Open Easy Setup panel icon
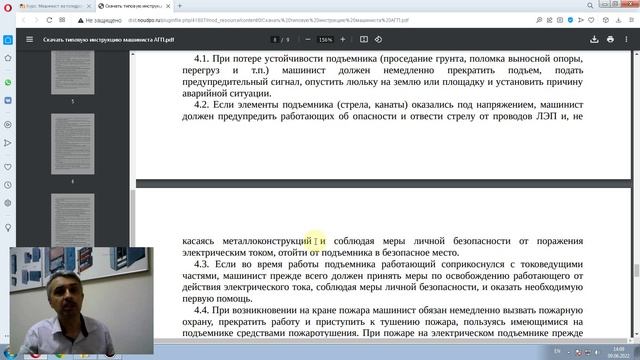 pos(631,20)
